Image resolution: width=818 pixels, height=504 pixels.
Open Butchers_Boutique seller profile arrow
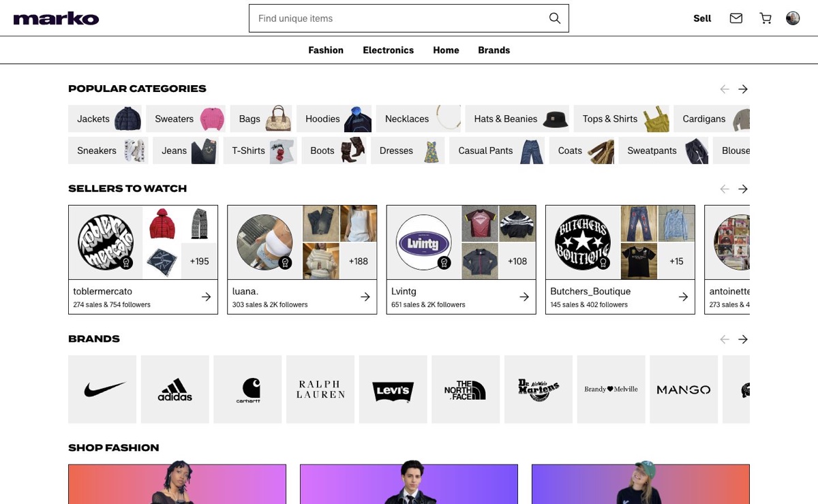pos(683,297)
